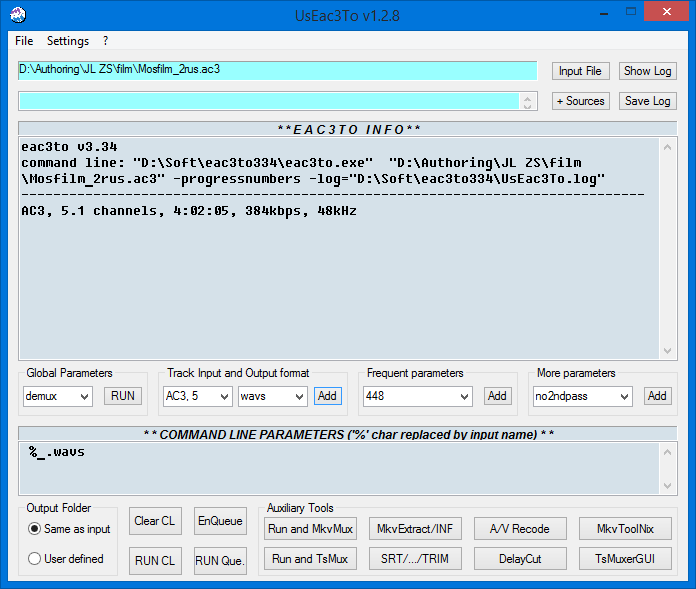696x589 pixels.
Task: Click scroll-up arrow of command line box
Action: pyautogui.click(x=667, y=452)
